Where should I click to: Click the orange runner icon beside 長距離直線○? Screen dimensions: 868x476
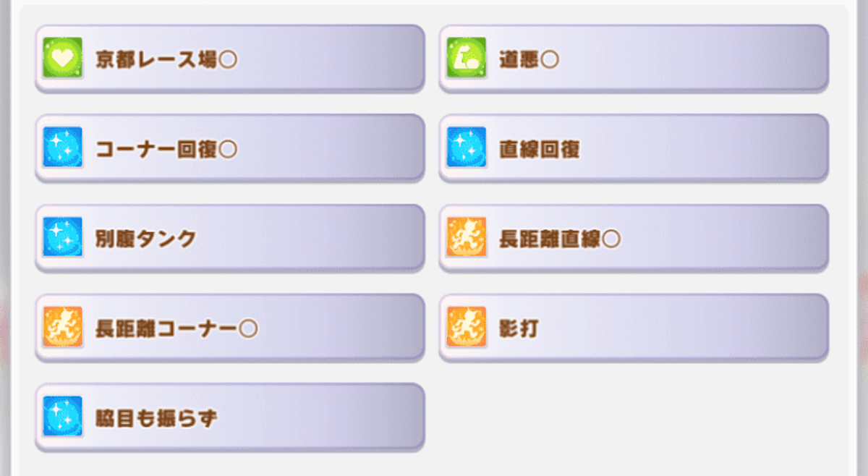click(467, 237)
